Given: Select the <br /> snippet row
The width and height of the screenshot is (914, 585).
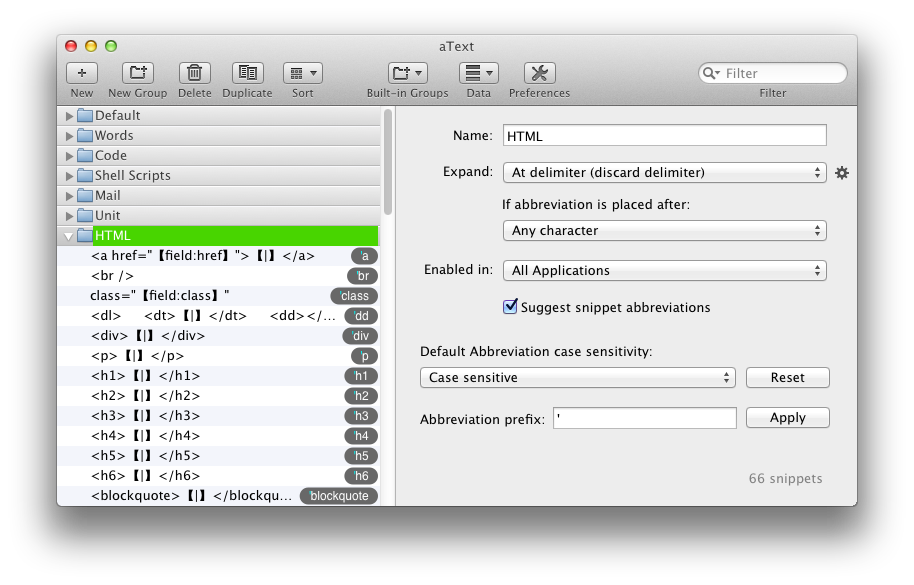Looking at the screenshot, I should coord(218,276).
